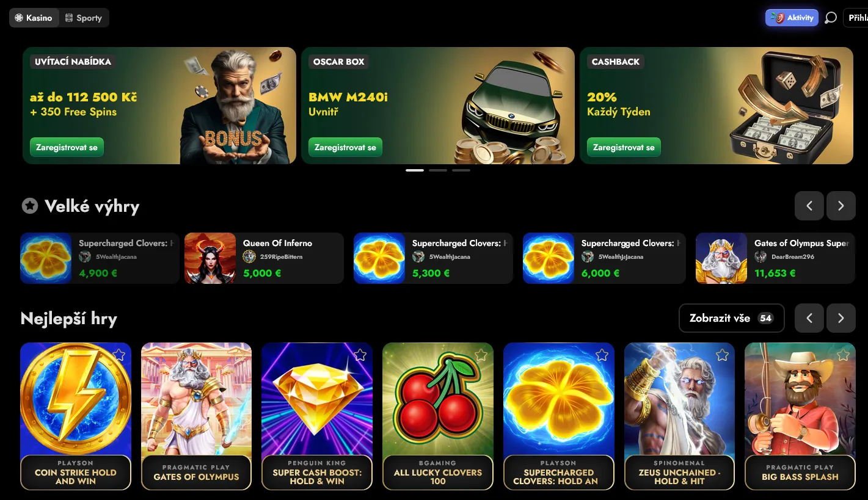Expand full list with Zobrazit vše

point(731,318)
